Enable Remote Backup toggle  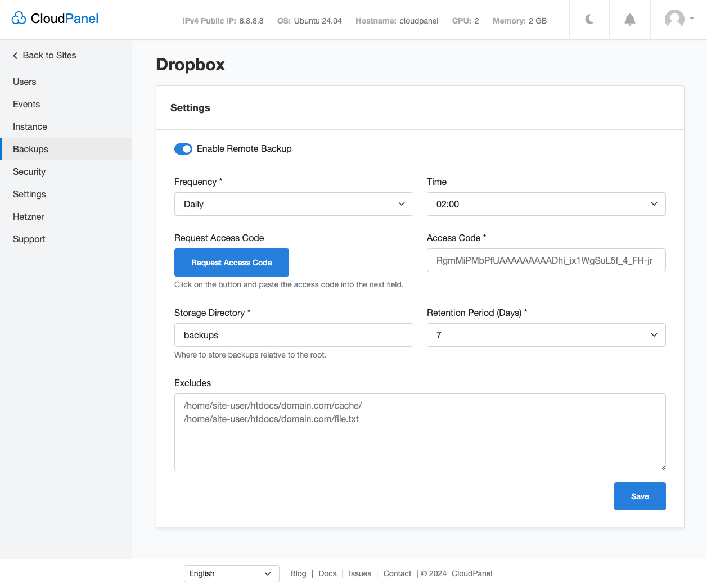183,148
